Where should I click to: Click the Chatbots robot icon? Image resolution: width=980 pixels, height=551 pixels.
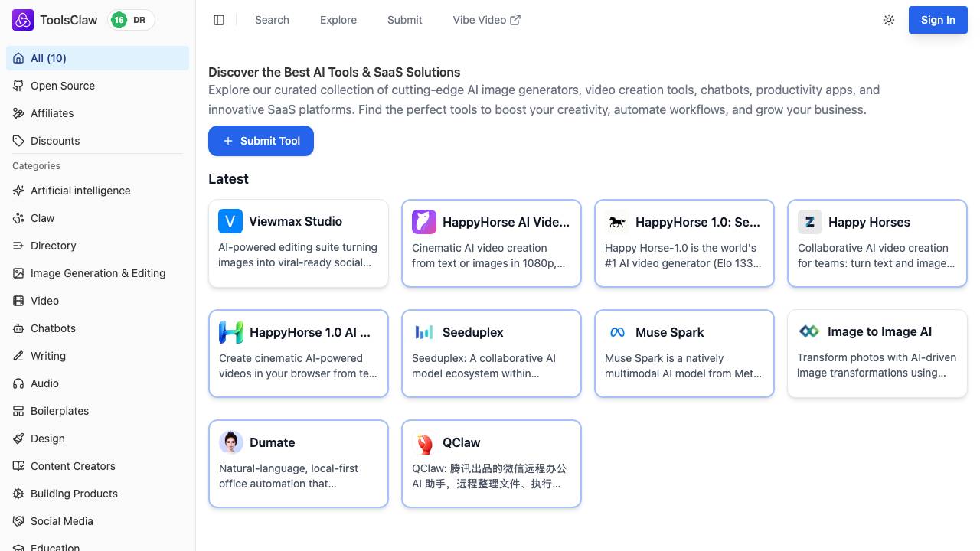pos(18,328)
